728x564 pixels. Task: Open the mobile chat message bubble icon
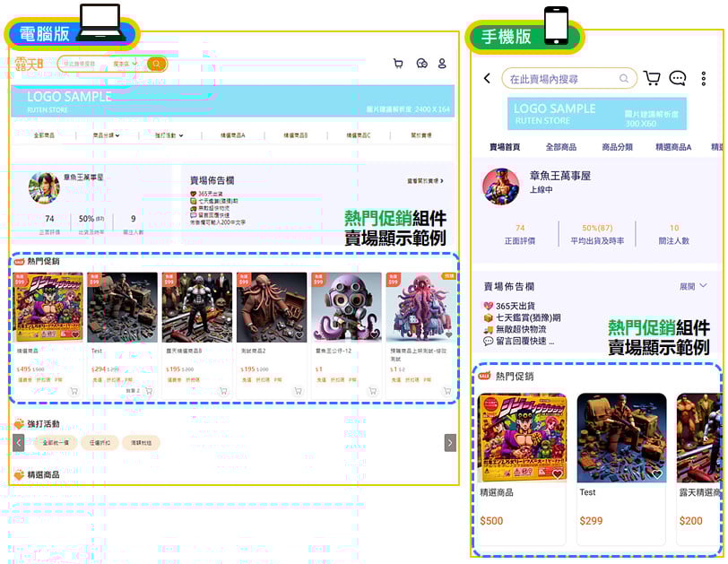678,79
